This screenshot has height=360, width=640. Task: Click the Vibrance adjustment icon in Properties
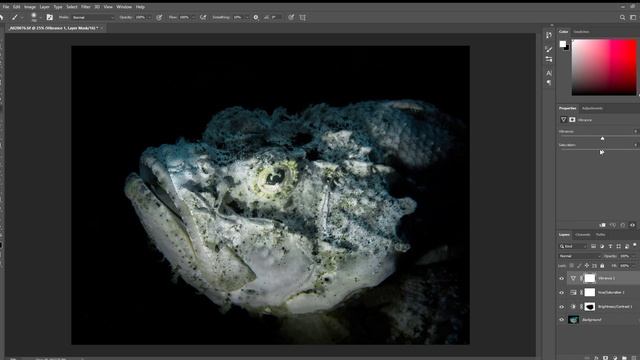click(564, 120)
